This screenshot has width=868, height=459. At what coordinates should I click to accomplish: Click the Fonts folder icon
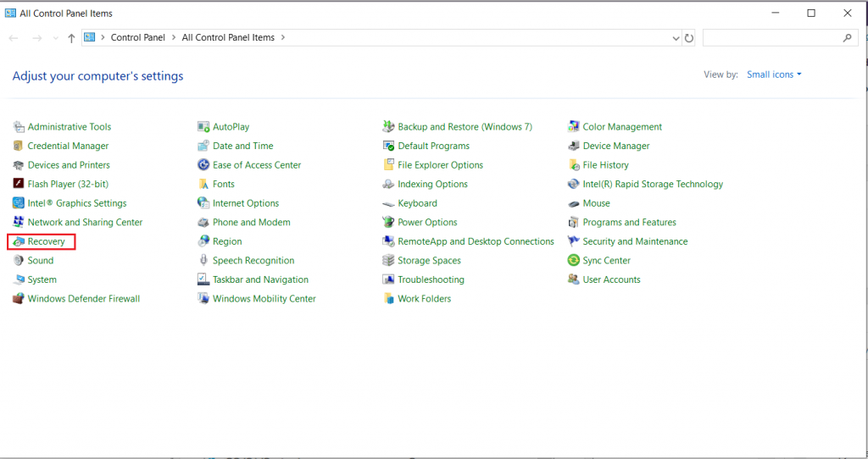pyautogui.click(x=203, y=184)
